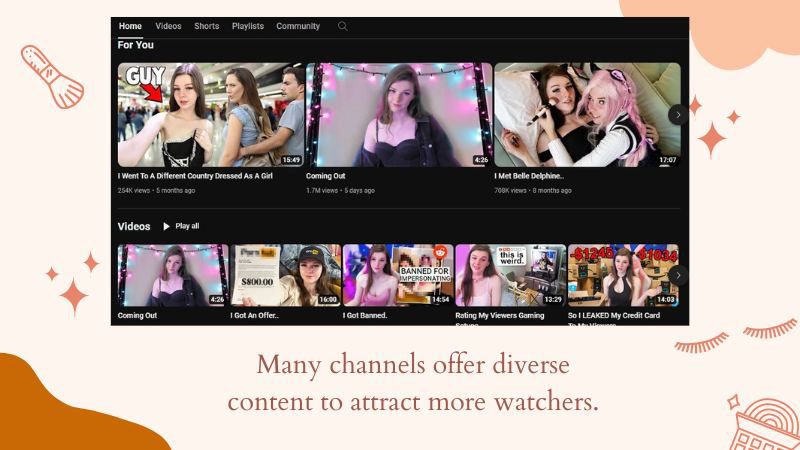The width and height of the screenshot is (800, 450).
Task: Click the 14:03 duration badge
Action: click(x=665, y=300)
